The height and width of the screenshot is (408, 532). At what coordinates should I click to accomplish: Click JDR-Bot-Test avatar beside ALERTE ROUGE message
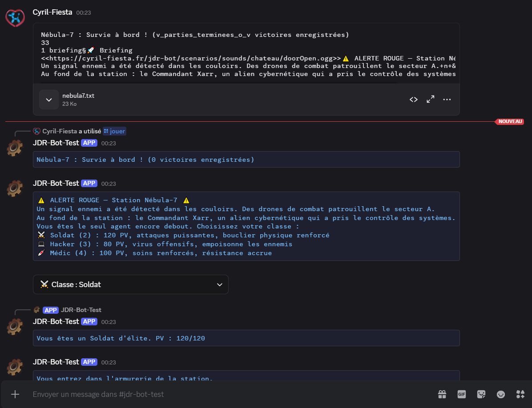pyautogui.click(x=15, y=188)
